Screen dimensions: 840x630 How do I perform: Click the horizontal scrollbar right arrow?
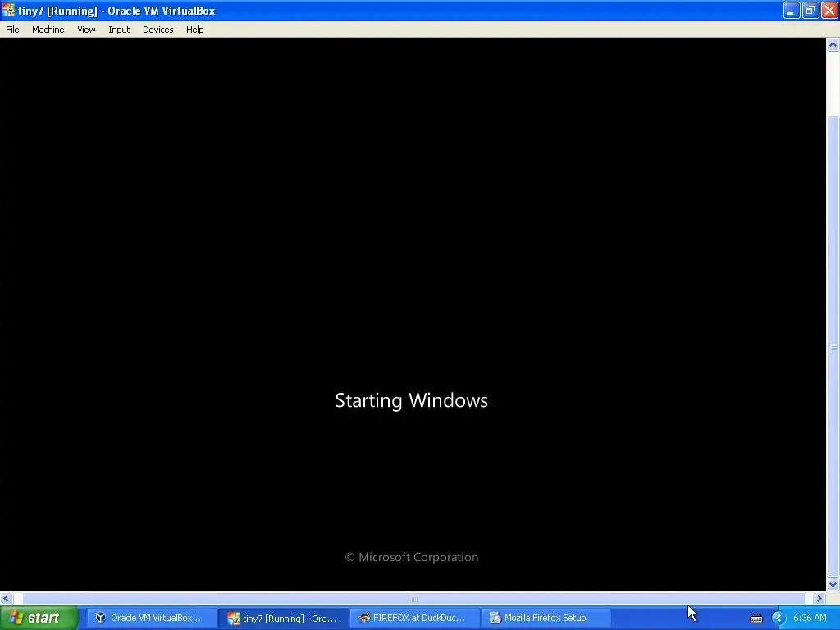click(x=819, y=598)
